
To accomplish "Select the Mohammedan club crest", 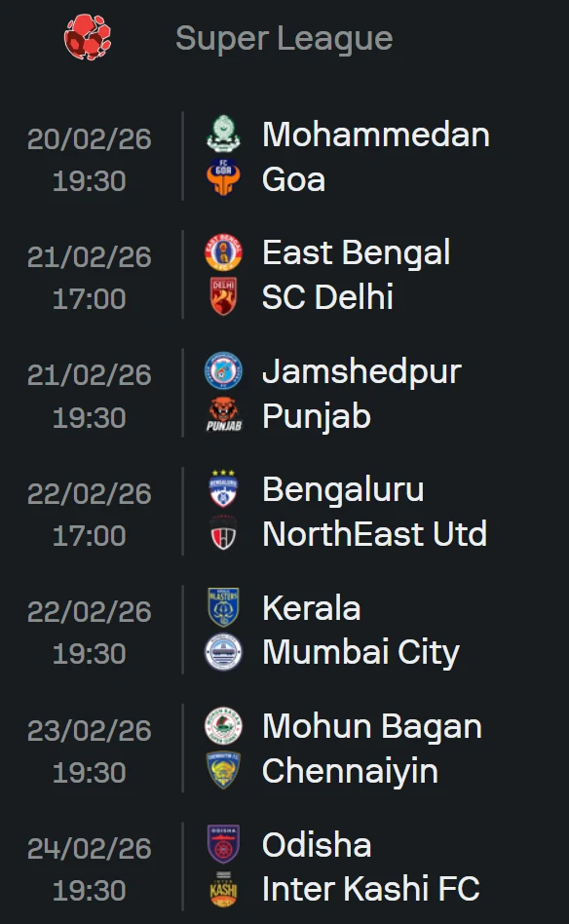I will [222, 134].
